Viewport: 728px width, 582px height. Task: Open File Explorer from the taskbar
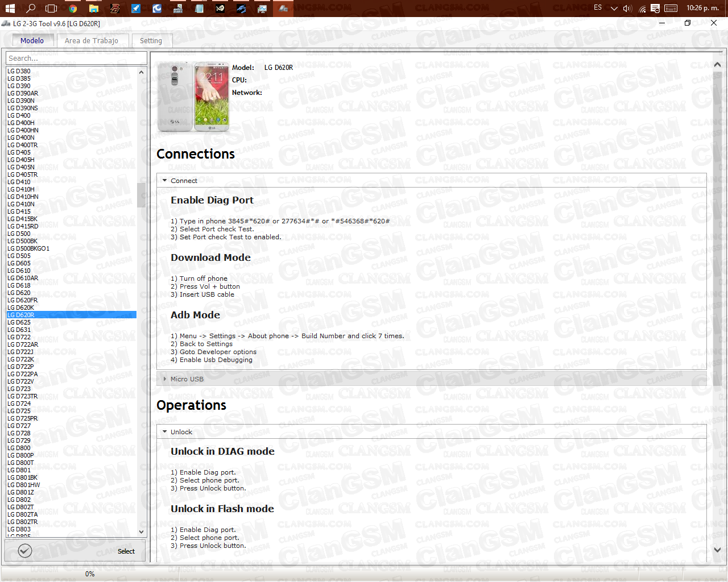point(94,8)
